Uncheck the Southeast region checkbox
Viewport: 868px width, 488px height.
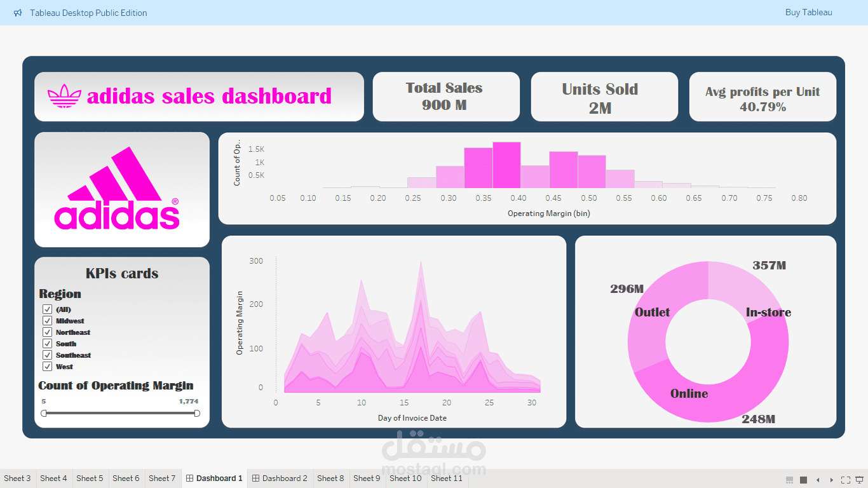pyautogui.click(x=47, y=355)
